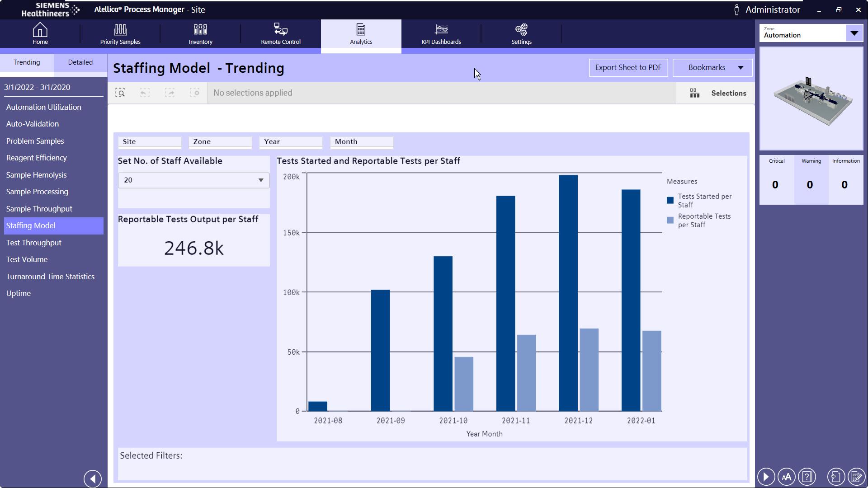
Task: Open the Priority Samples view
Action: (120, 34)
